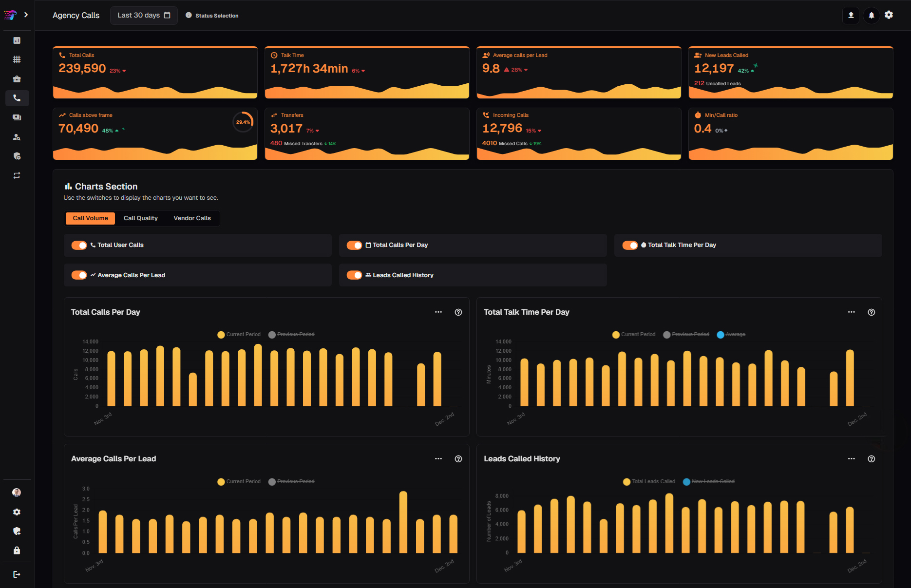Toggle off Total Talk Time Per Day
Screen dimensions: 911x588
pos(629,245)
